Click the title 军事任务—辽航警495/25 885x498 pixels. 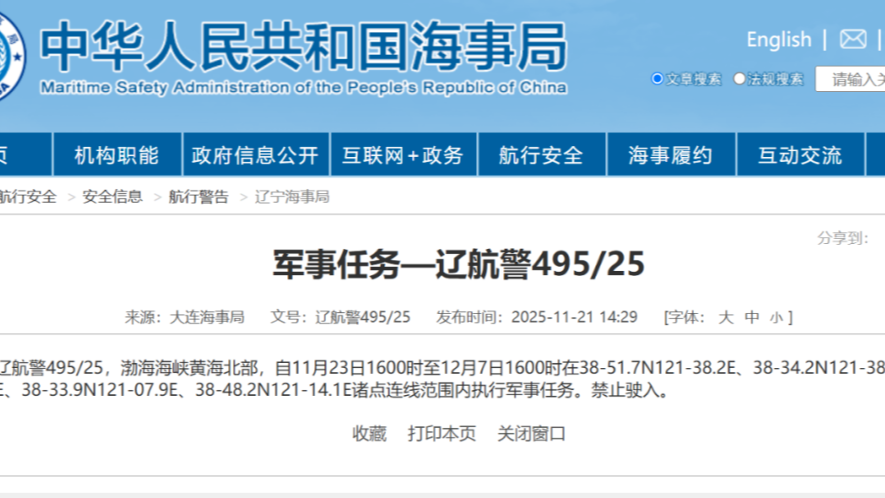click(458, 264)
